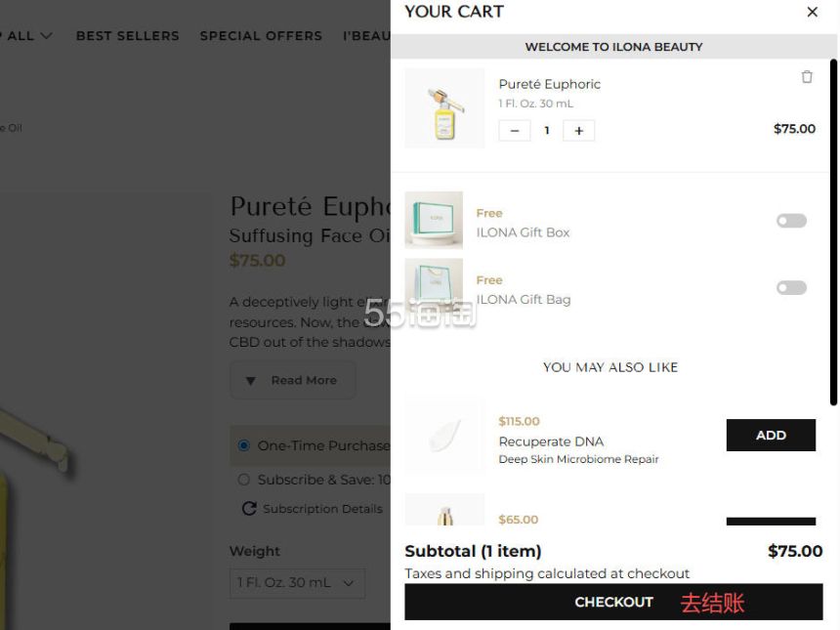Proceed to Checkout
Screen dimensions: 840x630
coord(613,602)
